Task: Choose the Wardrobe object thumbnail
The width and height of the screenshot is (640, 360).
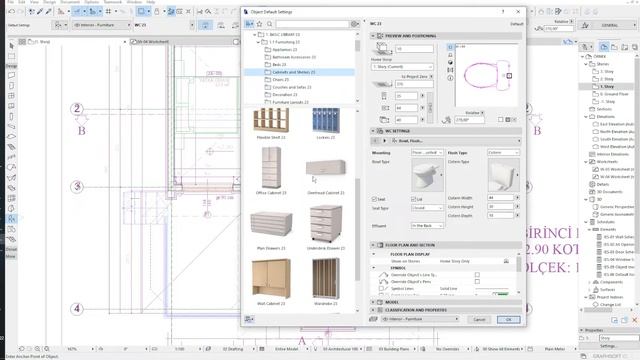Action: (x=325, y=279)
